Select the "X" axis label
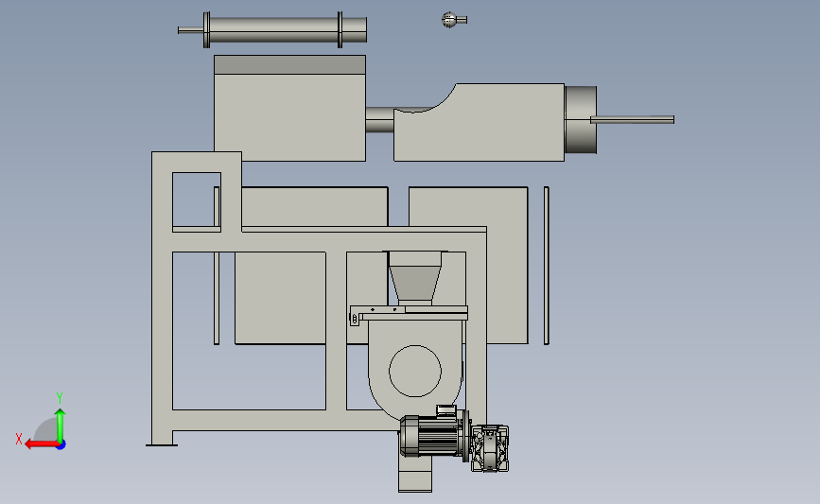 (x=19, y=439)
